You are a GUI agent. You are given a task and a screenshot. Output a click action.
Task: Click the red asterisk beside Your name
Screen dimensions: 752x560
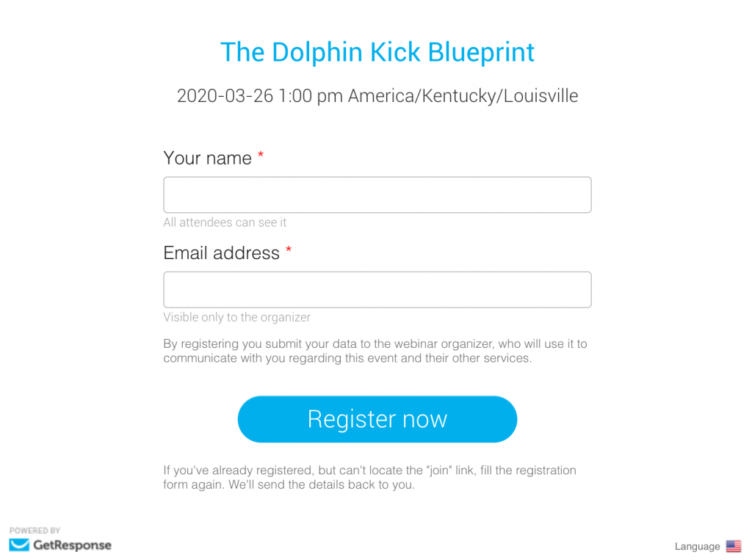[x=261, y=156]
